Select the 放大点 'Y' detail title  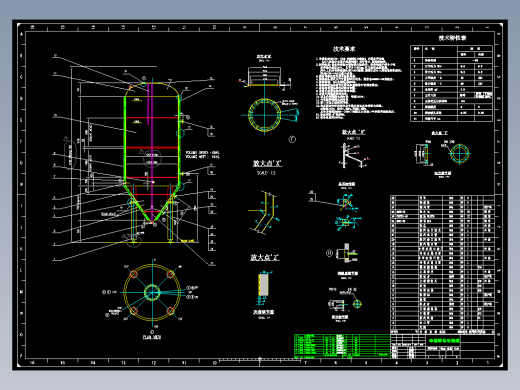click(353, 132)
